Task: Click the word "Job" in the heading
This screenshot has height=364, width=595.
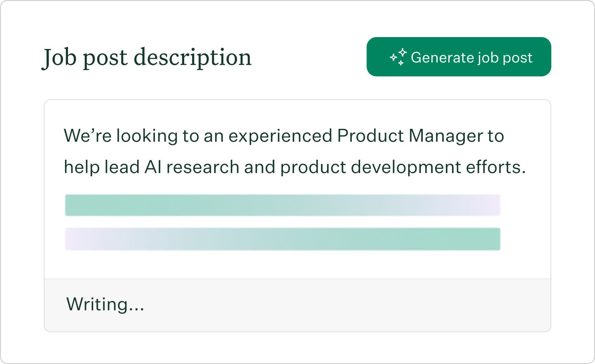Action: pos(59,58)
